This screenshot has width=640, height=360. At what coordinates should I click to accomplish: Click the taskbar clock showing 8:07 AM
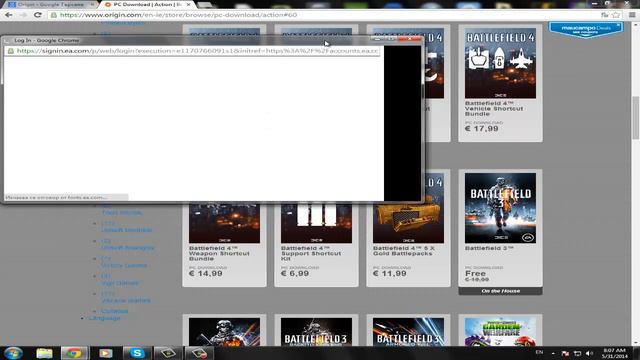[x=614, y=353]
